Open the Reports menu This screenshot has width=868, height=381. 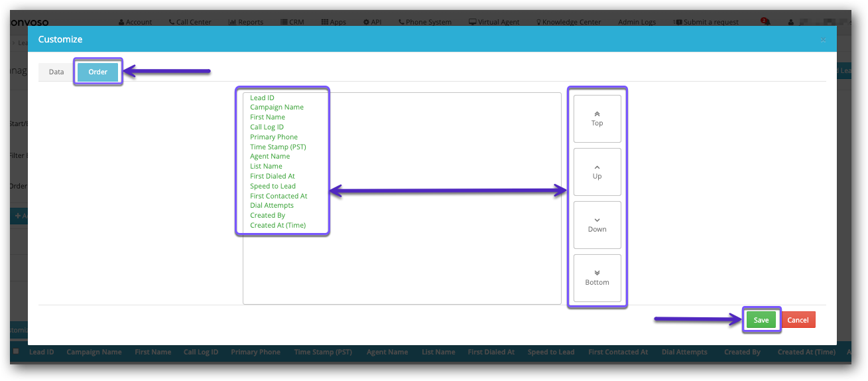(246, 22)
